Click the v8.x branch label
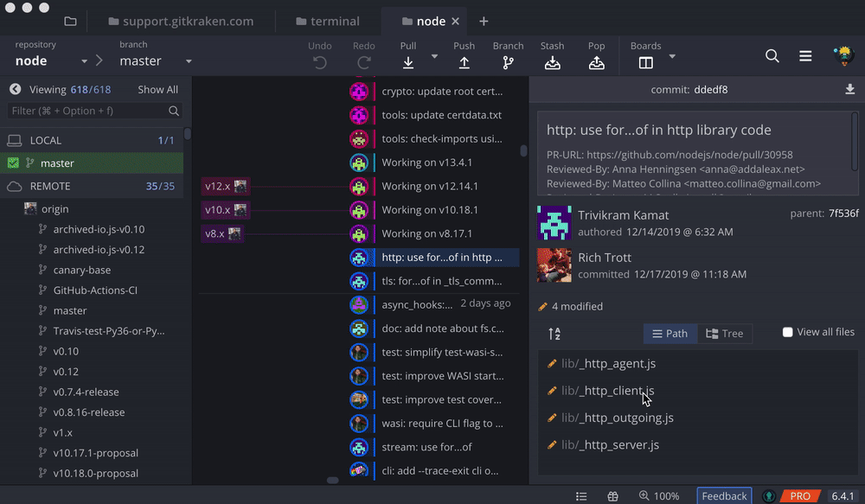This screenshot has height=504, width=865. pyautogui.click(x=221, y=233)
